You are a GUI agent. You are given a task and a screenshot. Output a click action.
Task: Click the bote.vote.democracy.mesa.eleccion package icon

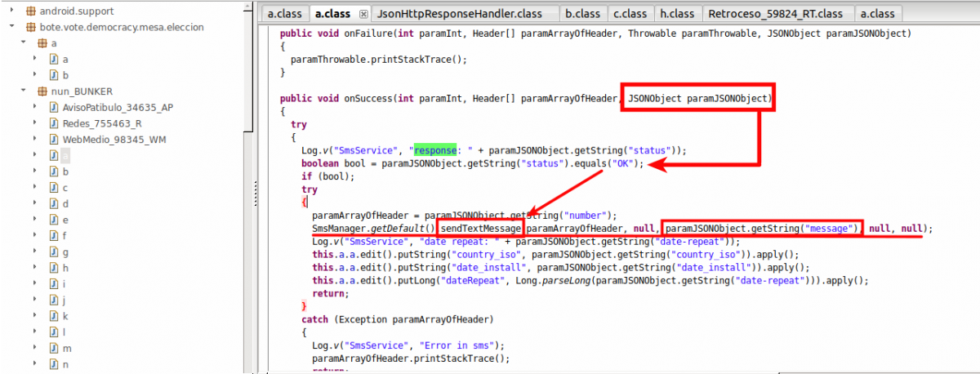click(31, 27)
